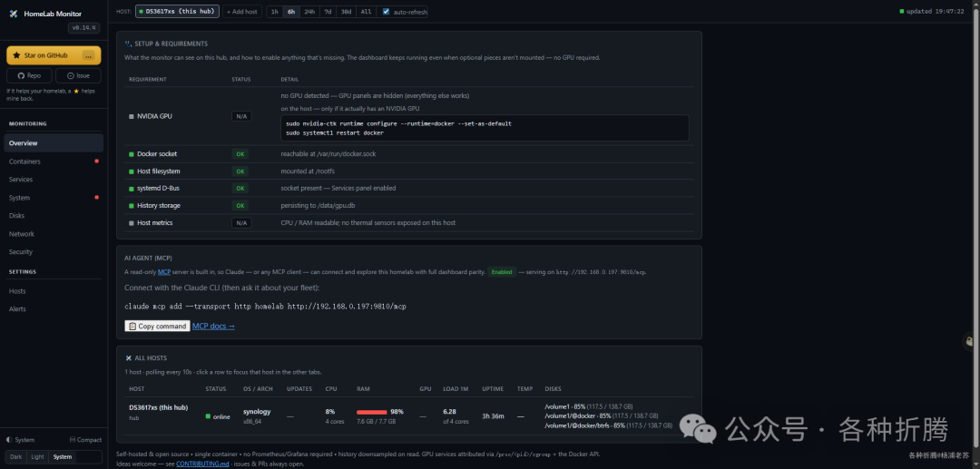The width and height of the screenshot is (980, 469).
Task: Click the red RAM usage bar
Action: coord(372,412)
